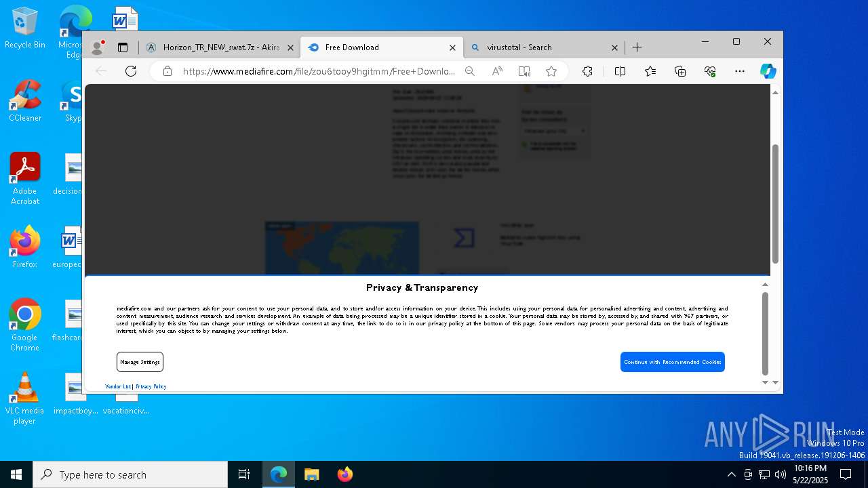Enter Immersive Reader icon
This screenshot has width=868, height=488.
coord(524,71)
